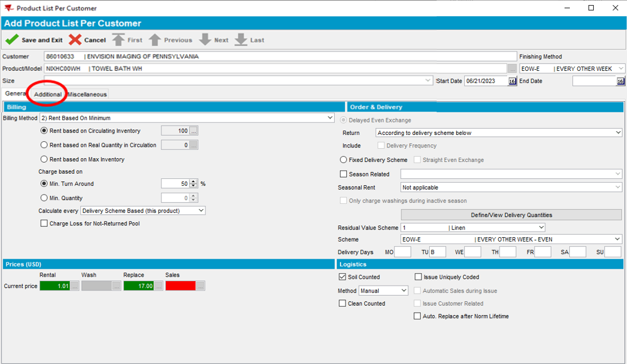The height and width of the screenshot is (364, 627).
Task: Go to First record arrow
Action: tap(118, 40)
